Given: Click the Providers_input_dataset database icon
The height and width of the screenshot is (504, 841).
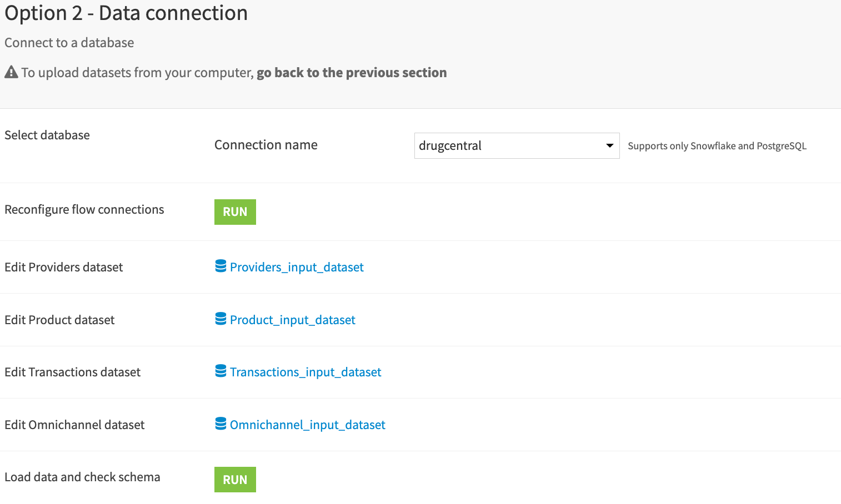Looking at the screenshot, I should 221,266.
